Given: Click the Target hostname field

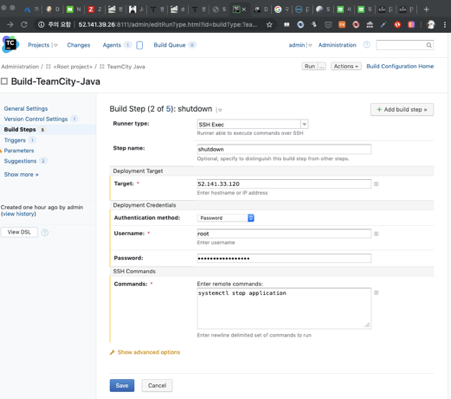Looking at the screenshot, I should 284,184.
